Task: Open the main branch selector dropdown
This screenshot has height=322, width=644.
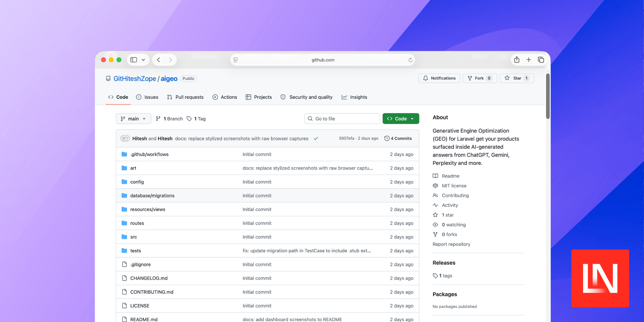Action: coord(133,119)
